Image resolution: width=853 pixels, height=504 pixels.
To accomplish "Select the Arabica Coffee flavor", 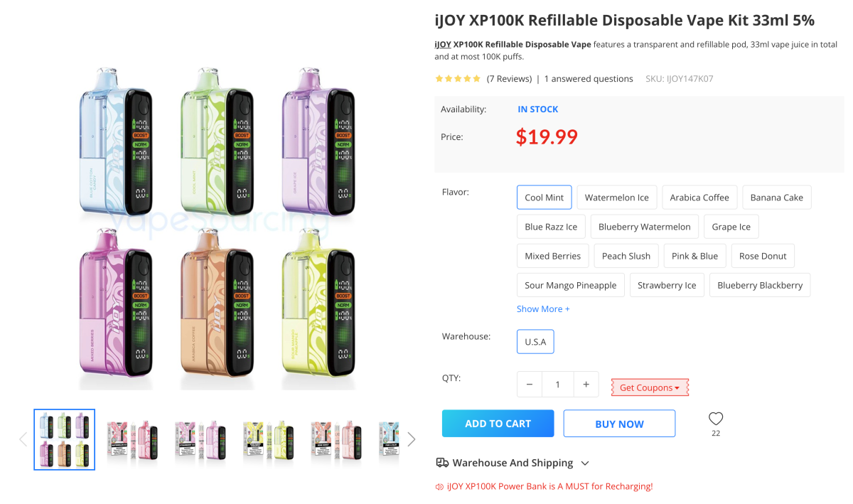I will (x=699, y=197).
